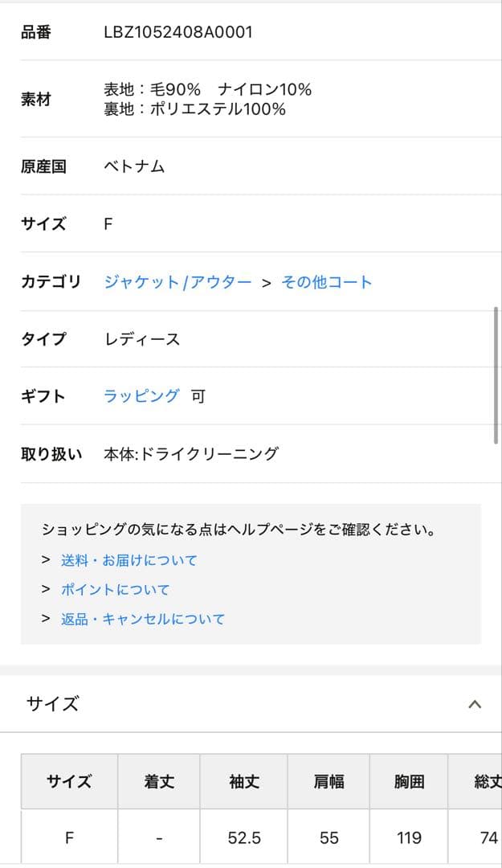Collapse the サイズ section chevron

(475, 705)
